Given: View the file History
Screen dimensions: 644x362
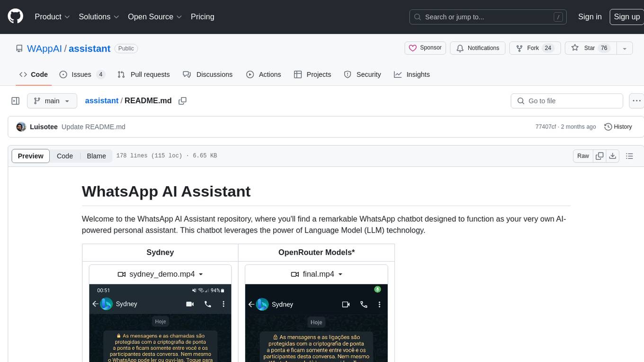Looking at the screenshot, I should 618,127.
